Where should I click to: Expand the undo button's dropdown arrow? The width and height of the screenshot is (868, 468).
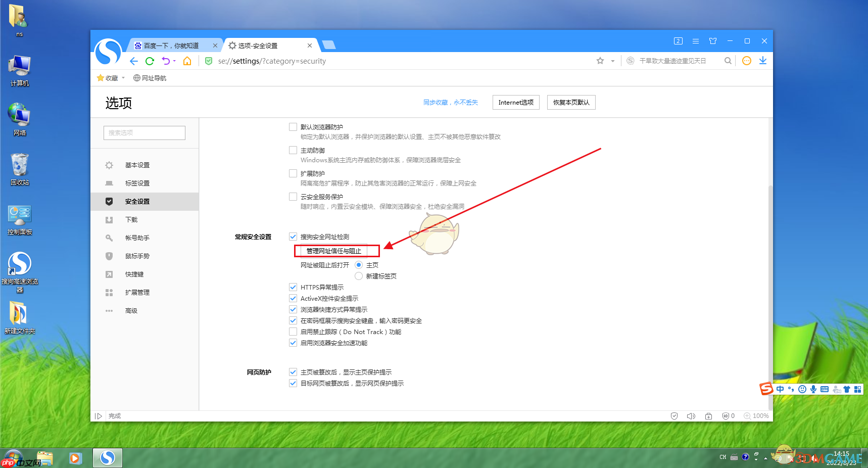[175, 61]
